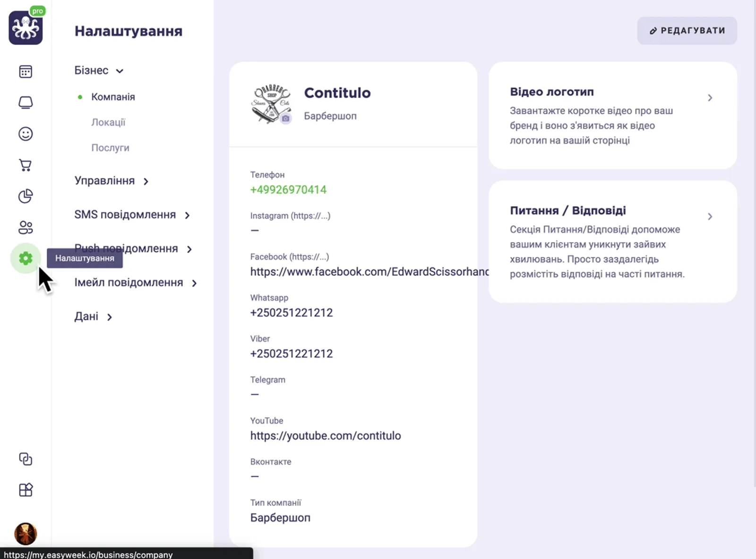Select Послуги in the settings menu

click(110, 147)
